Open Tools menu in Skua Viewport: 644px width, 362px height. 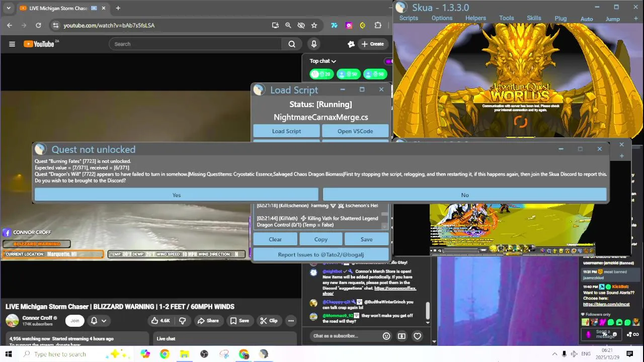pyautogui.click(x=507, y=18)
